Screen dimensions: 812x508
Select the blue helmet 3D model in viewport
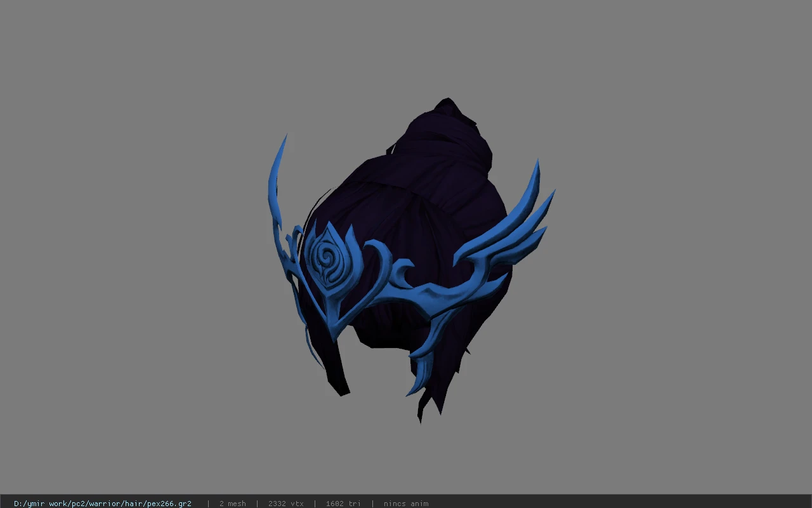[x=412, y=260]
